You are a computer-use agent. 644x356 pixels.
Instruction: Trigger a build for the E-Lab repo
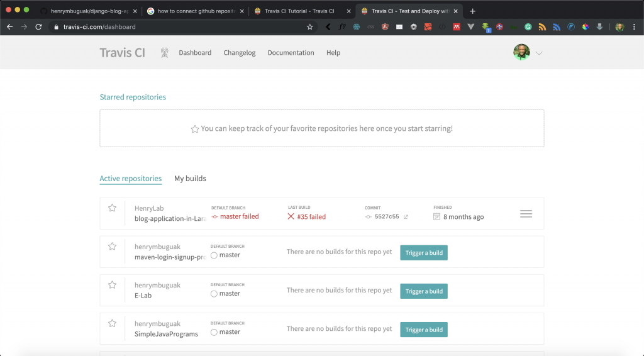click(424, 291)
